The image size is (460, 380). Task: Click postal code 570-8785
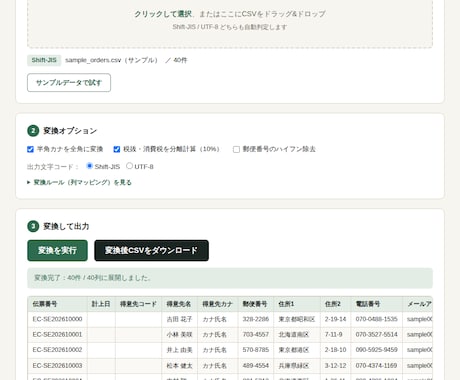(256, 350)
